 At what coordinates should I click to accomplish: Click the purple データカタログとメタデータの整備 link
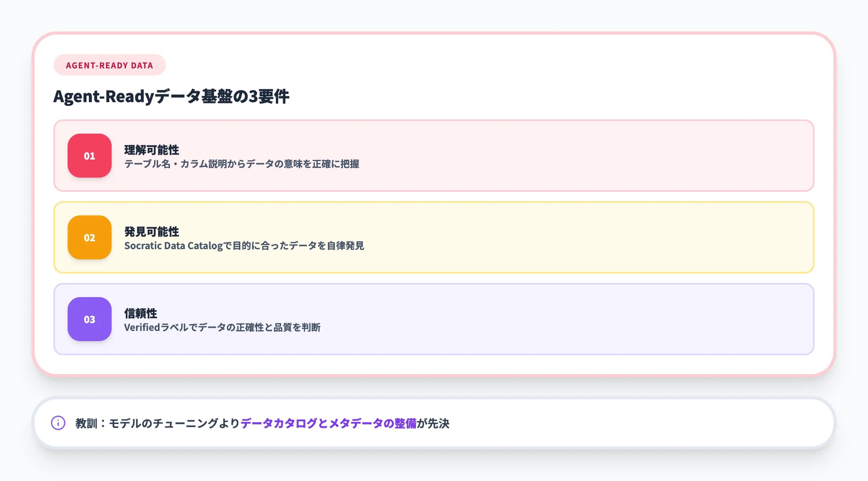[x=328, y=423]
